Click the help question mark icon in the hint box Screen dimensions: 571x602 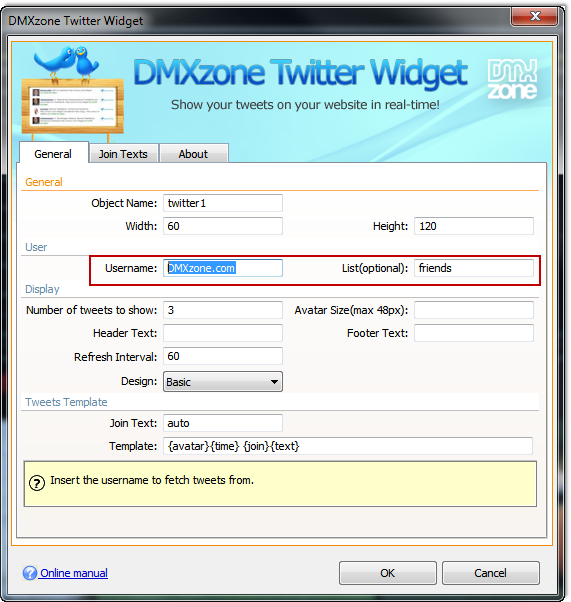tap(37, 483)
